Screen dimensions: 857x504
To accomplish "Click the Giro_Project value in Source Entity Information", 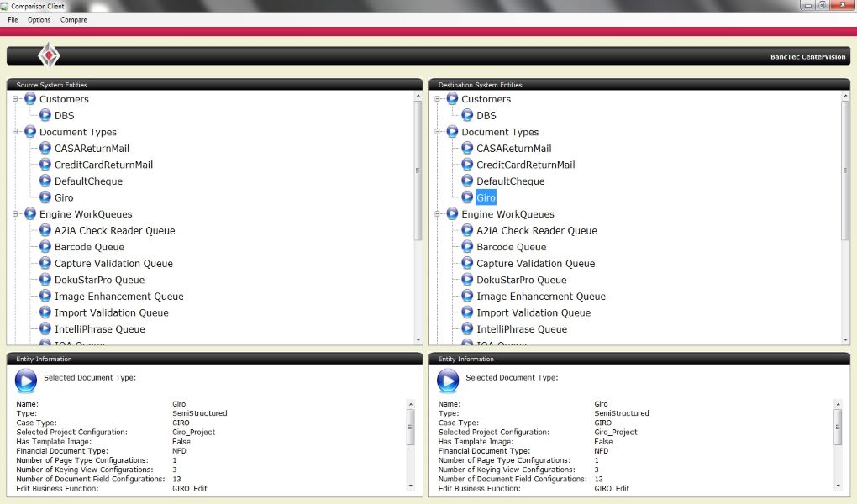I will pyautogui.click(x=193, y=432).
